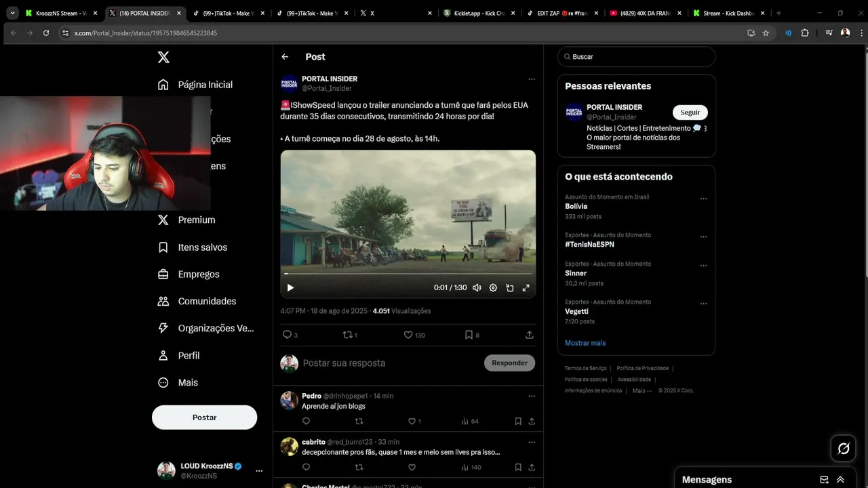The height and width of the screenshot is (488, 868).
Task: Open video settings gear
Action: [x=493, y=287]
